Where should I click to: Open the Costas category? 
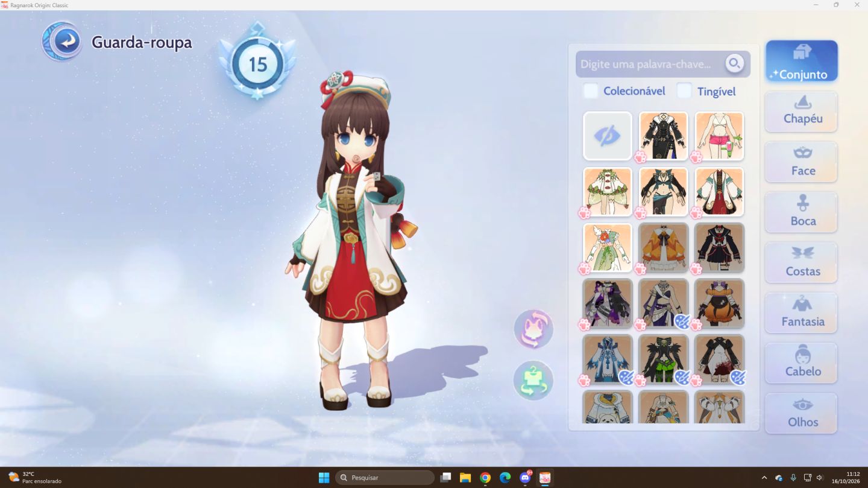[802, 262]
